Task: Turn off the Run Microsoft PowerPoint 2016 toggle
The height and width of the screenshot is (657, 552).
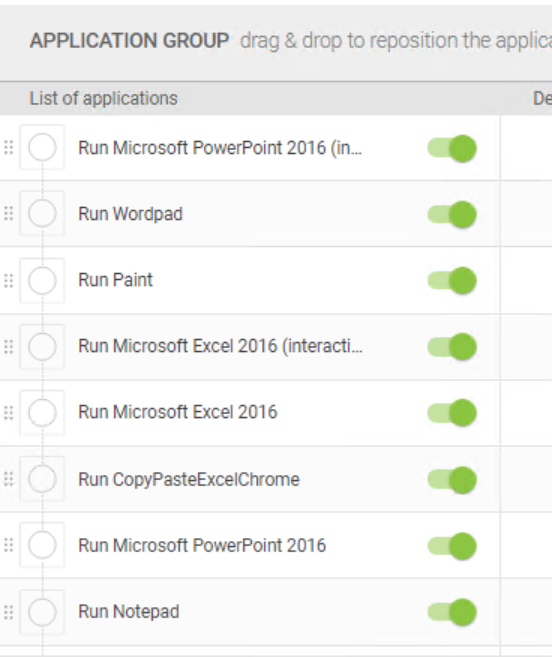Action: click(x=452, y=546)
